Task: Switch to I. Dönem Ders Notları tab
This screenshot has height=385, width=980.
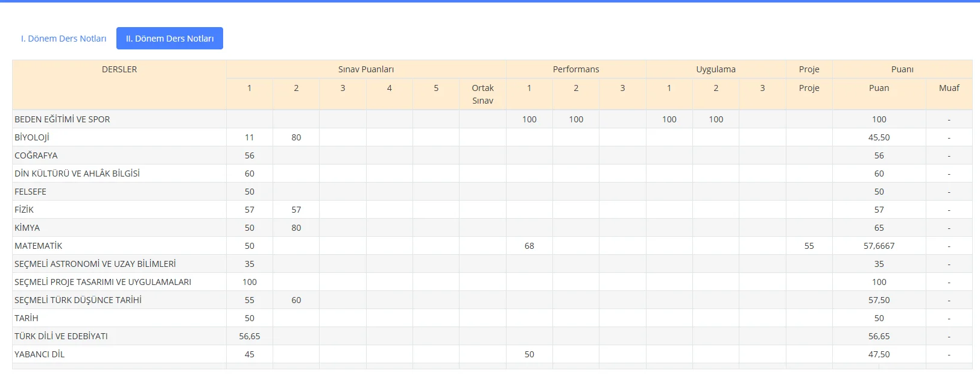Action: (63, 39)
